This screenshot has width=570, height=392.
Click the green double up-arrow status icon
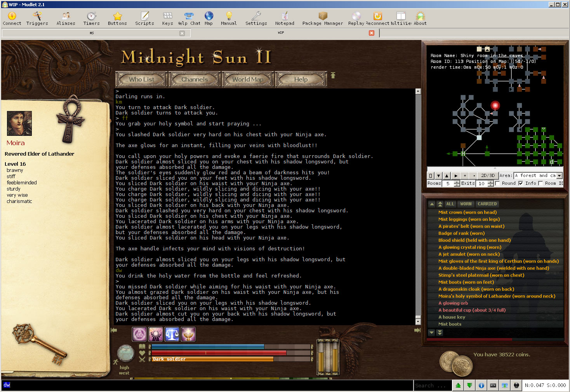click(x=458, y=385)
